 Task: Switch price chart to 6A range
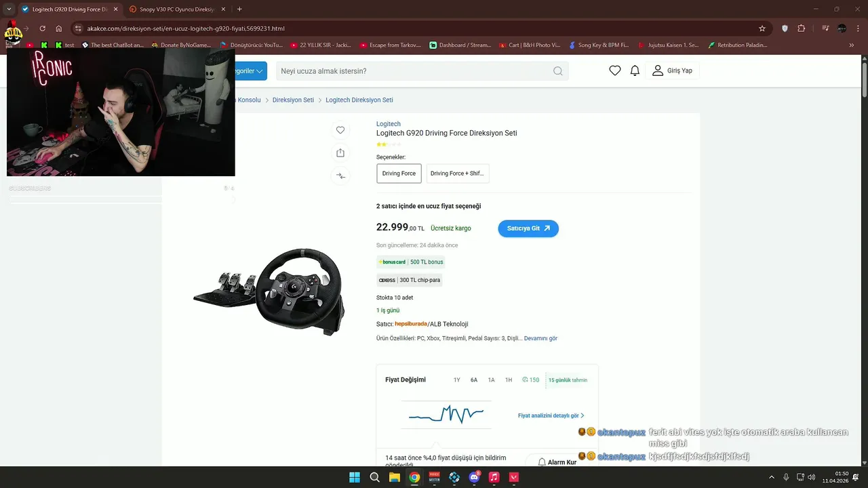[x=474, y=380]
